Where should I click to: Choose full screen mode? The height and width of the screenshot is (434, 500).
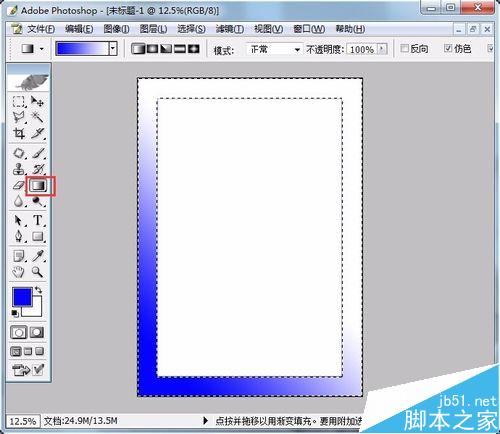(x=40, y=351)
